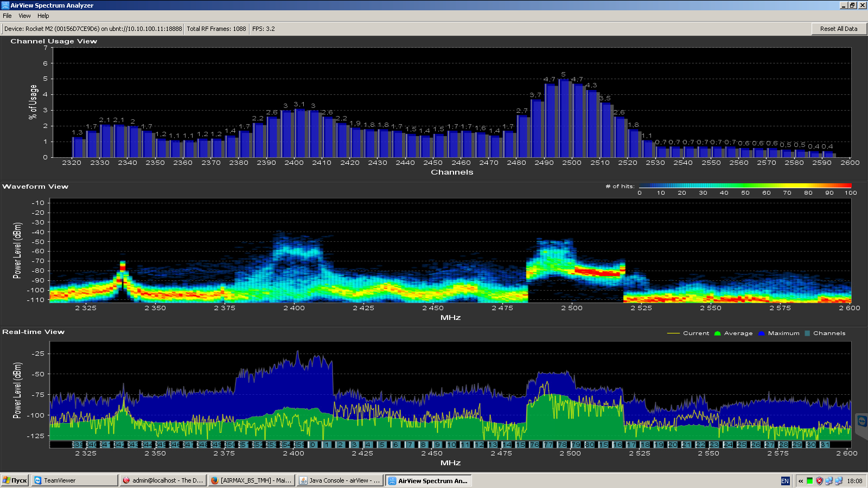Click the Start (Пуск) button

15,480
